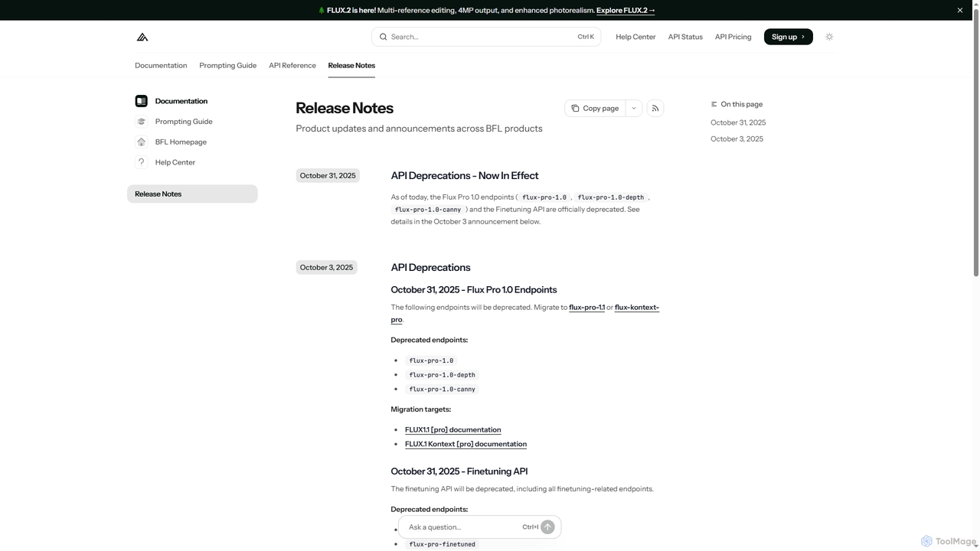Click the Ask a question input
980x551 pixels.
coord(462,527)
